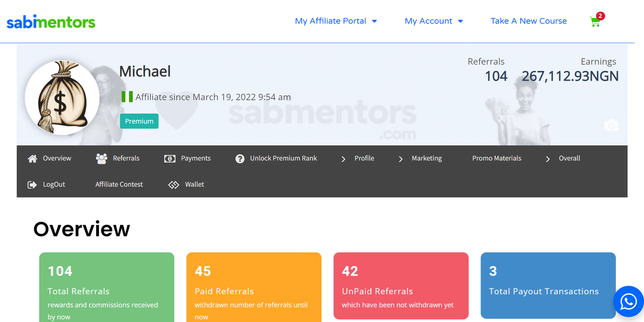Open Marketing menu item
Viewport: 644px width, 322px height.
click(427, 158)
